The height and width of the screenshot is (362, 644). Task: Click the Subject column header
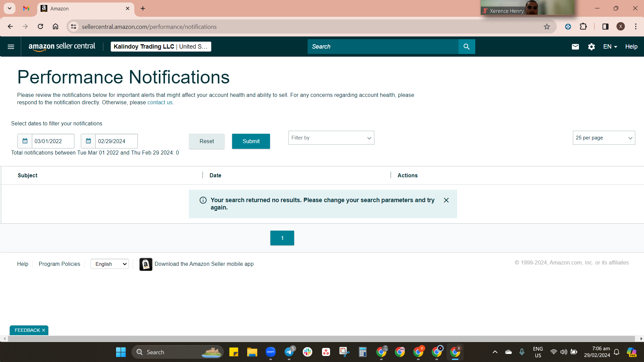28,175
